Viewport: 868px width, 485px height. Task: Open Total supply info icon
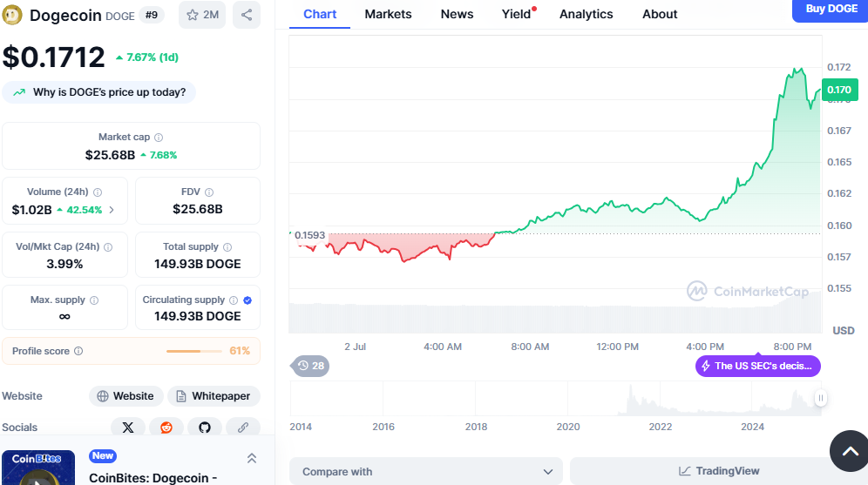click(227, 246)
